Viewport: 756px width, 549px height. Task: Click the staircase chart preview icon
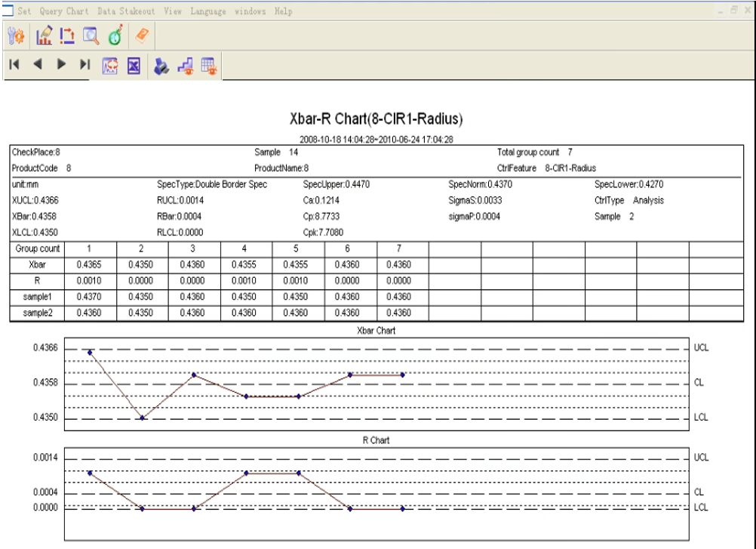[x=185, y=66]
